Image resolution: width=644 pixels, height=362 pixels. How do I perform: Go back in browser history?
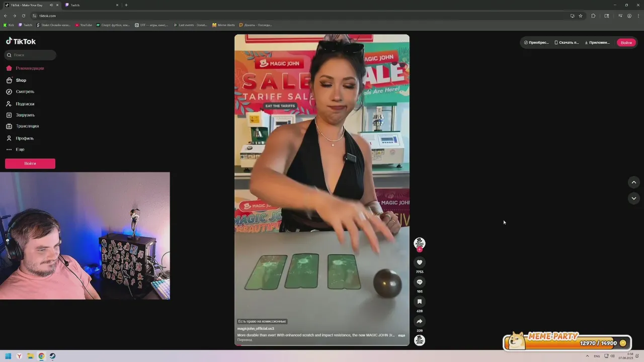tap(6, 16)
